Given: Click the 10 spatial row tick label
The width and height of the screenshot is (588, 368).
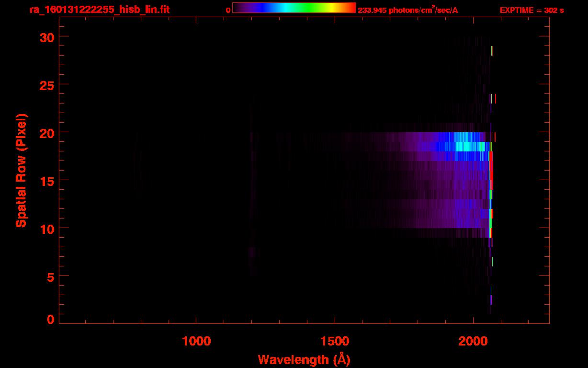Looking at the screenshot, I should click(47, 229).
